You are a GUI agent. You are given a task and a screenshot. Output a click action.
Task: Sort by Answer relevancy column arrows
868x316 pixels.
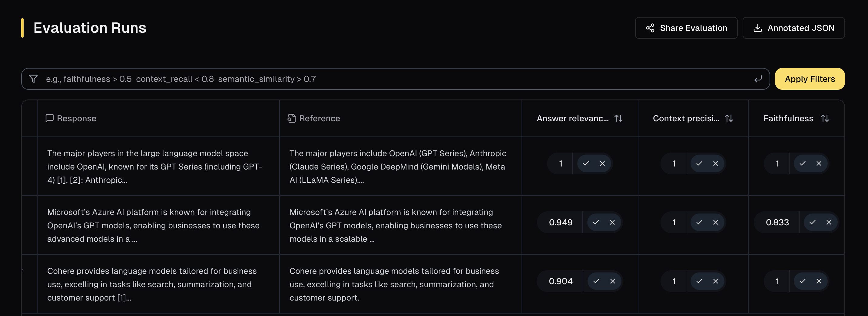click(x=618, y=118)
